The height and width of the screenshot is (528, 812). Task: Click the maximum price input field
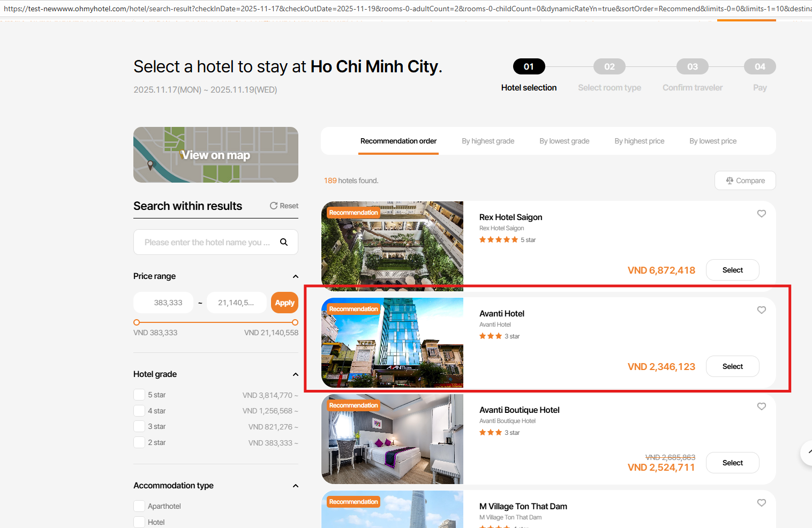(236, 303)
